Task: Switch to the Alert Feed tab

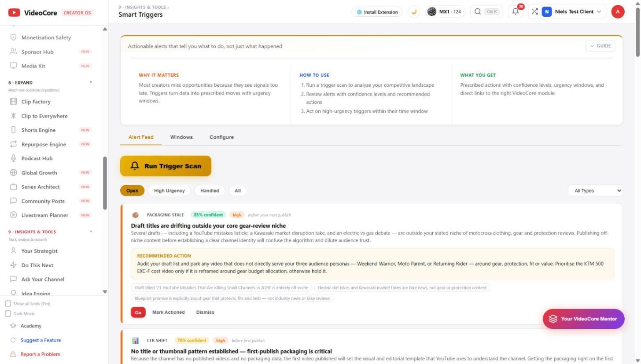Action: click(x=141, y=137)
